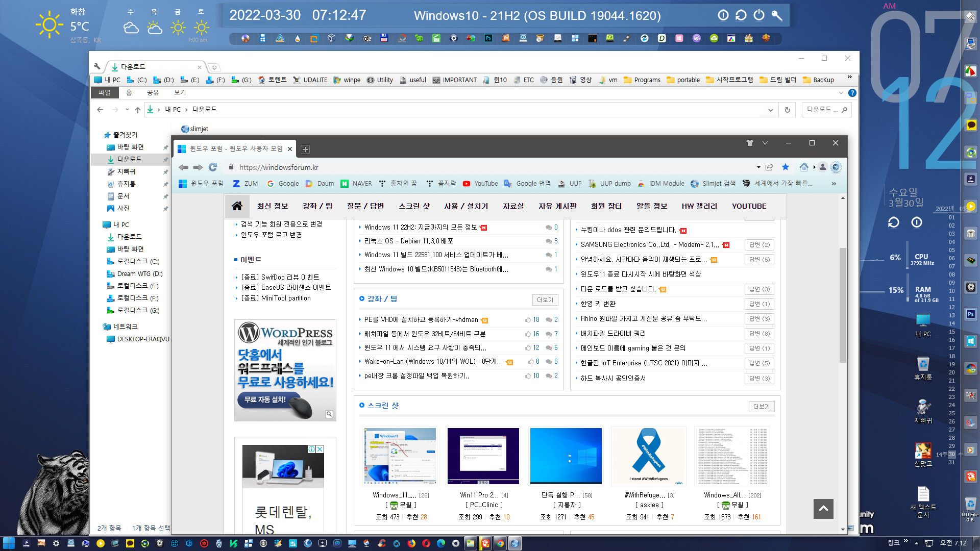Open the 질문 / 답변 forum menu

(365, 206)
